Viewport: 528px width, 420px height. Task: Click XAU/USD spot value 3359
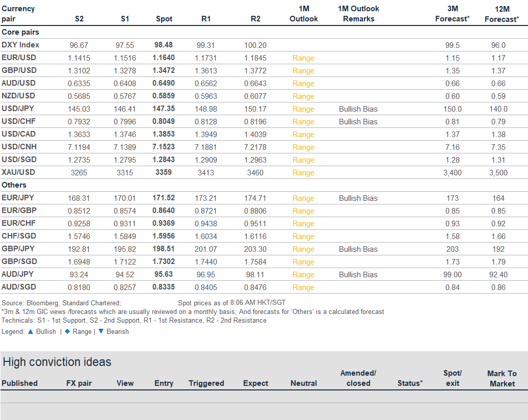point(164,172)
